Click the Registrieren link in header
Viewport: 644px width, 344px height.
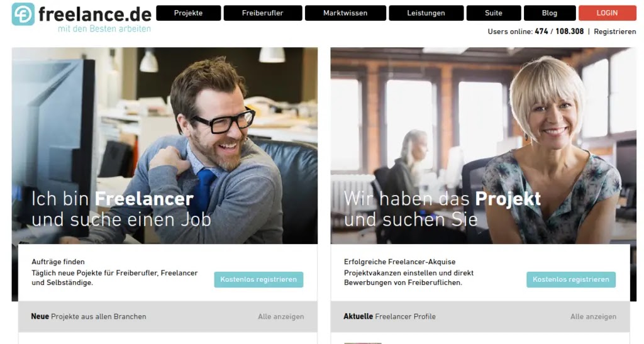[x=615, y=31]
